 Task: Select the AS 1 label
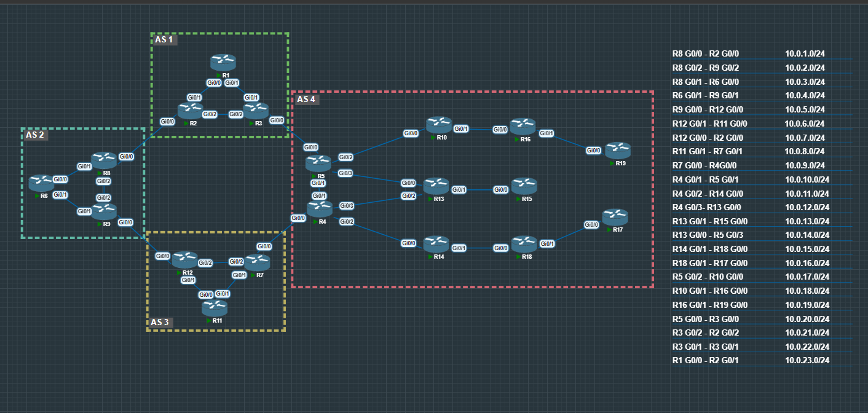point(164,40)
